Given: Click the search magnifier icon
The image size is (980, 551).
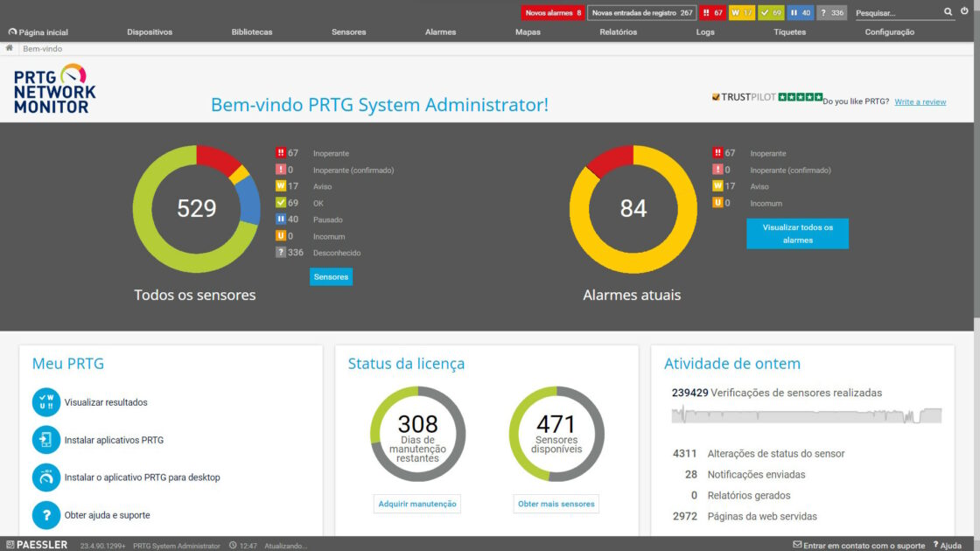Looking at the screenshot, I should pos(948,12).
